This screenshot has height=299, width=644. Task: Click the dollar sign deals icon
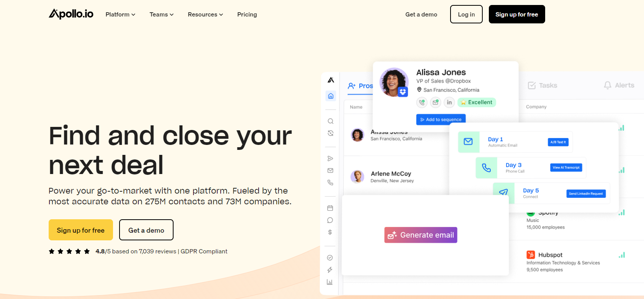(x=330, y=232)
